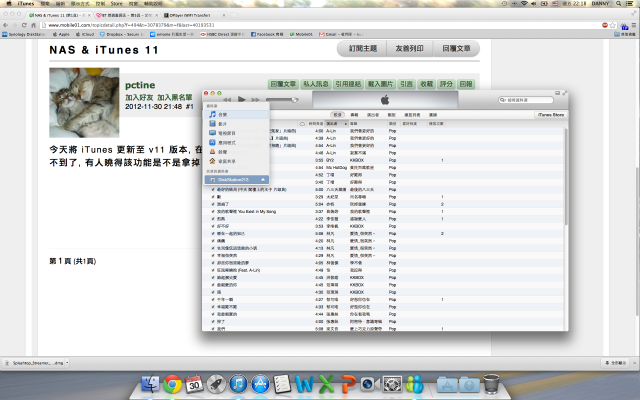Click the gray 回覆文章 button
The width and height of the screenshot is (640, 400).
[x=456, y=49]
